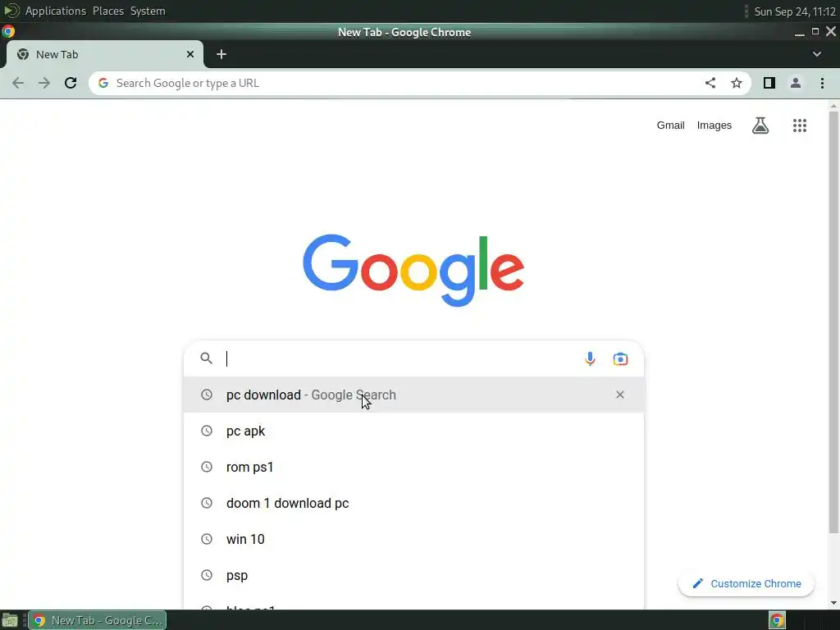Click the Chrome taskbar window button
The width and height of the screenshot is (840, 630).
click(x=97, y=620)
